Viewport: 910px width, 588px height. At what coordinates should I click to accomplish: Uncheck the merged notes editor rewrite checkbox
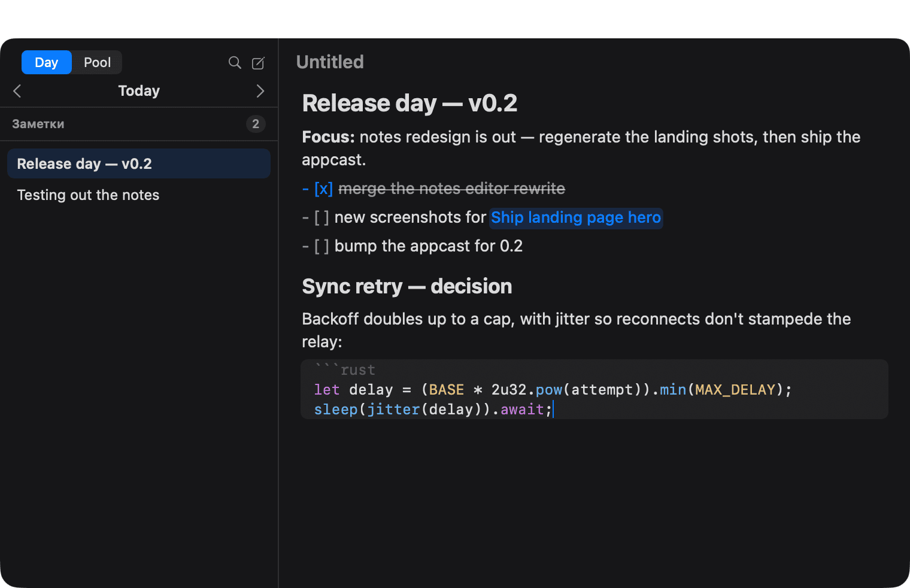[323, 189]
